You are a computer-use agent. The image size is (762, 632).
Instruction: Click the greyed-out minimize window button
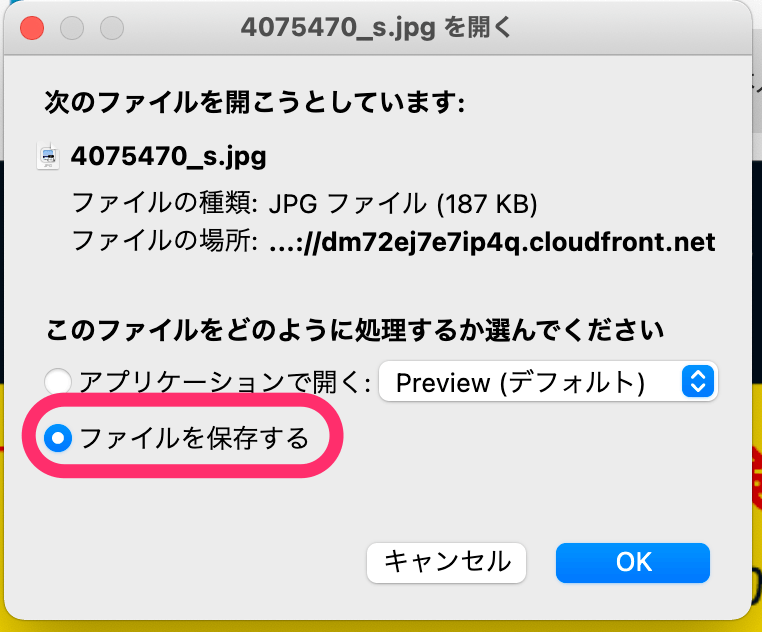72,27
